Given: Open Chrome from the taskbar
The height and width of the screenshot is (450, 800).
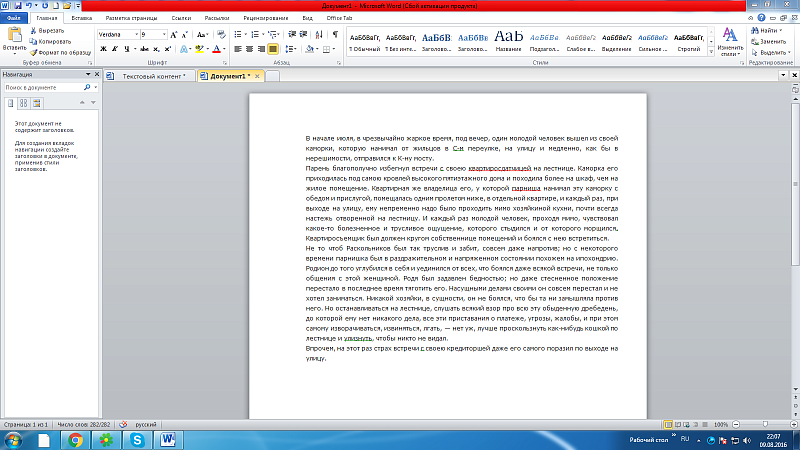Looking at the screenshot, I should click(x=76, y=440).
